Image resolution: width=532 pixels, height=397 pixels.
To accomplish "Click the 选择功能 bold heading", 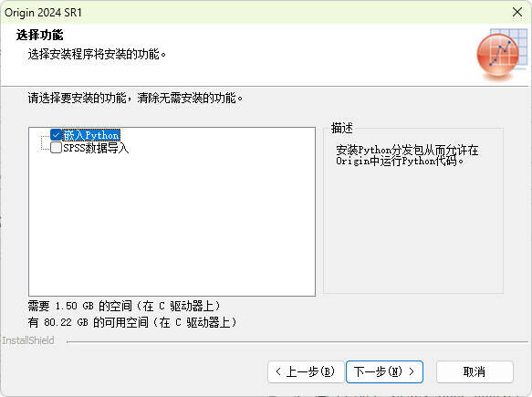I will click(x=40, y=35).
